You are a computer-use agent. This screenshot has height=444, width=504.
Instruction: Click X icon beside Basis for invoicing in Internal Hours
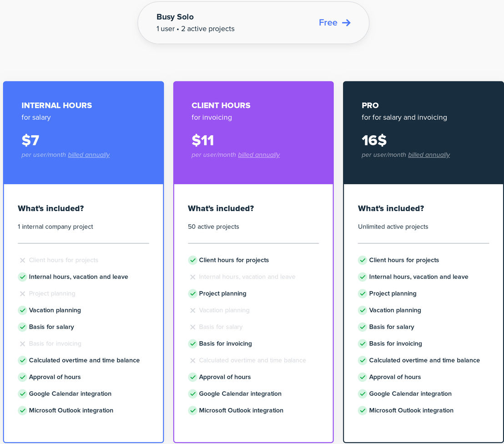(x=22, y=343)
